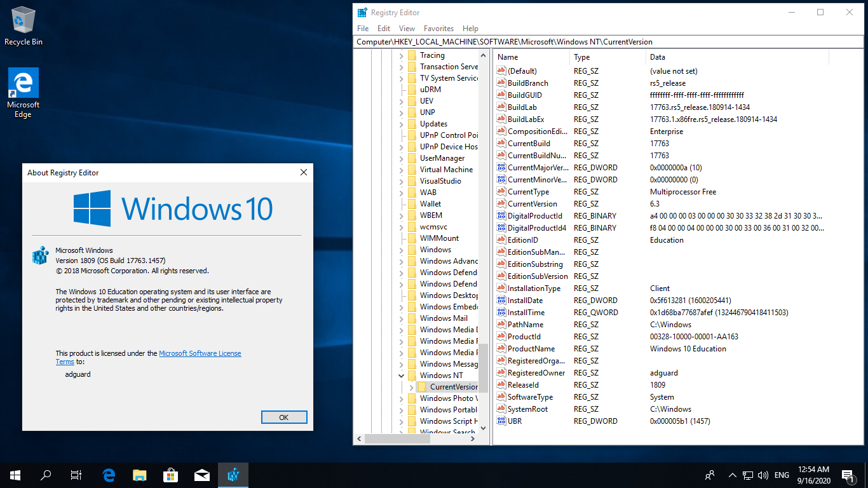Collapse the Windows NT tree node
The height and width of the screenshot is (488, 868).
[401, 376]
